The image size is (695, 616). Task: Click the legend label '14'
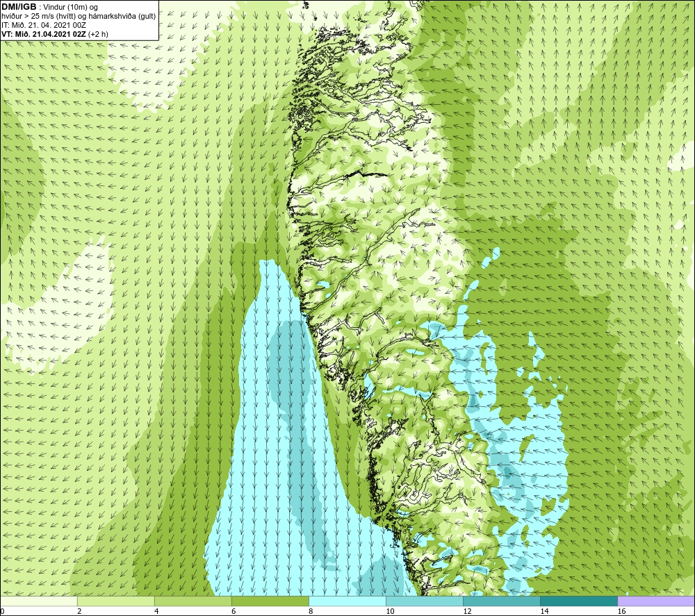[544, 611]
